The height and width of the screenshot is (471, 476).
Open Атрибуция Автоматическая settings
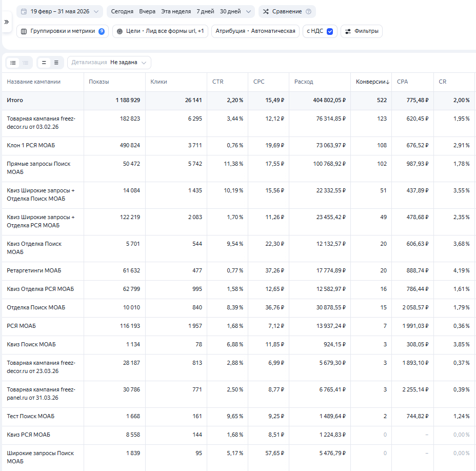pos(255,31)
